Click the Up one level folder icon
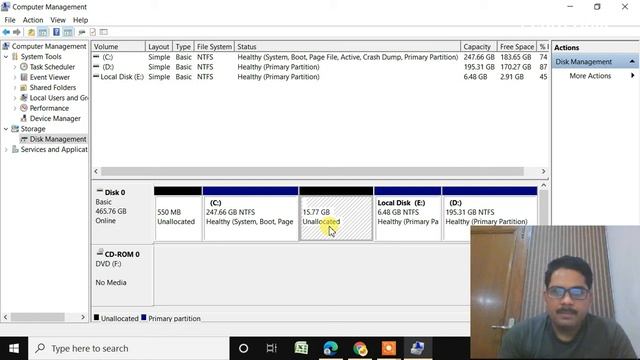This screenshot has height=360, width=640. point(31,32)
